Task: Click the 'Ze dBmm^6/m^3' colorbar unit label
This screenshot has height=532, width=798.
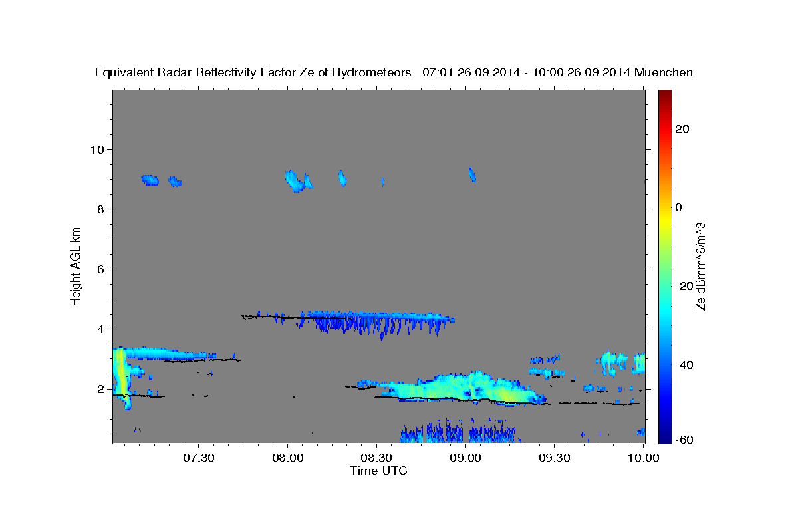Action: point(700,266)
